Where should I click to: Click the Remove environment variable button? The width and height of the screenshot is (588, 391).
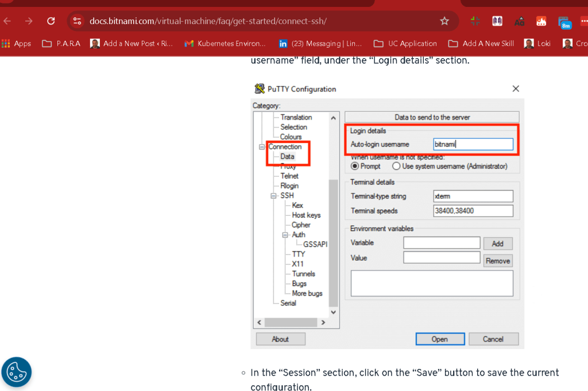(498, 261)
